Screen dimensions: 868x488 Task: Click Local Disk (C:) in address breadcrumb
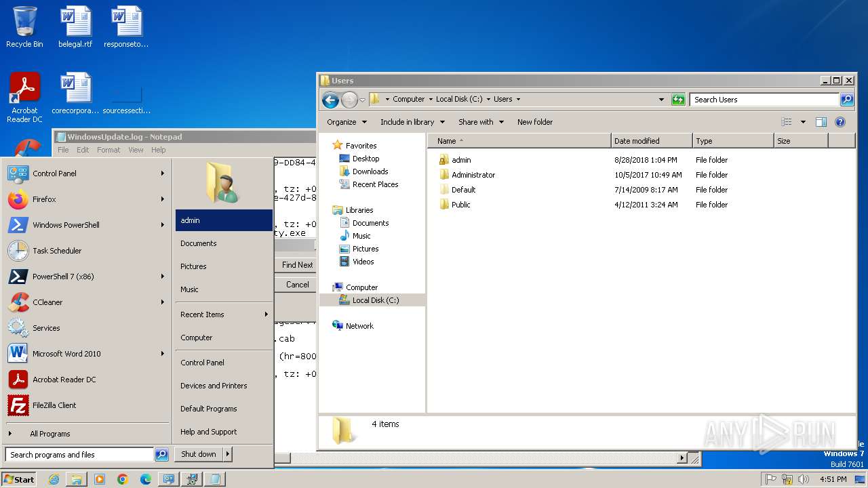click(x=459, y=99)
